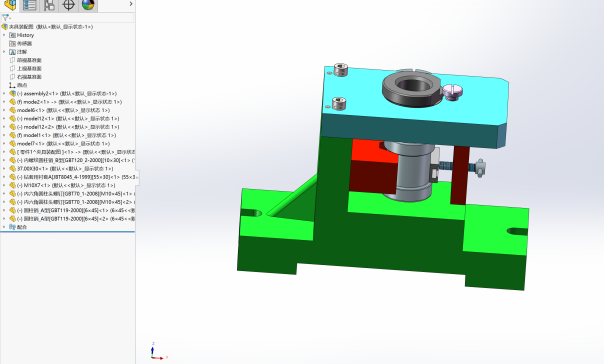Select the model12<2> part icon
The height and width of the screenshot is (364, 604).
tap(12, 127)
